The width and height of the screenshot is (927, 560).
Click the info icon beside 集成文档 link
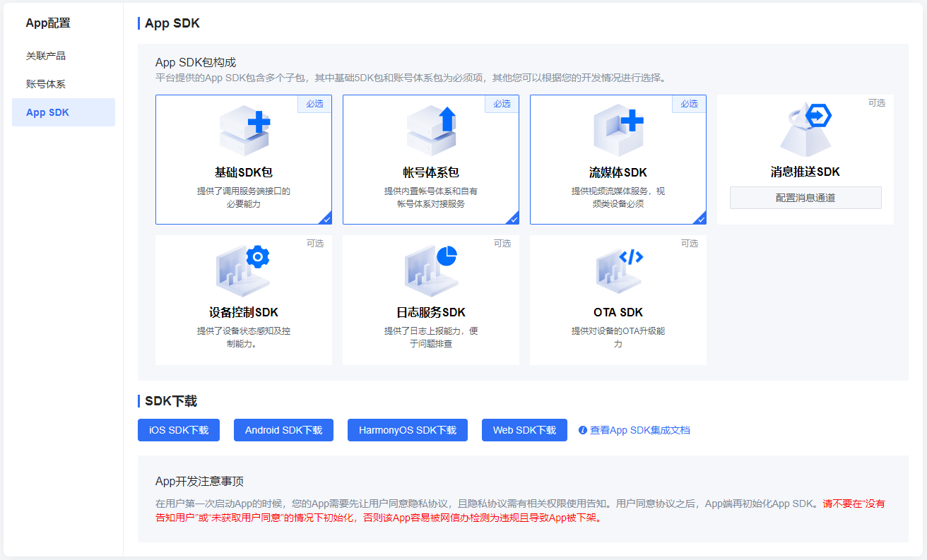581,430
